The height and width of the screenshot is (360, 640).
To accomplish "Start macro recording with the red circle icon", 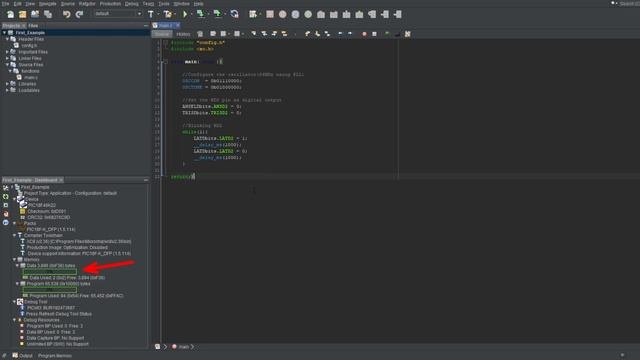I will [364, 34].
